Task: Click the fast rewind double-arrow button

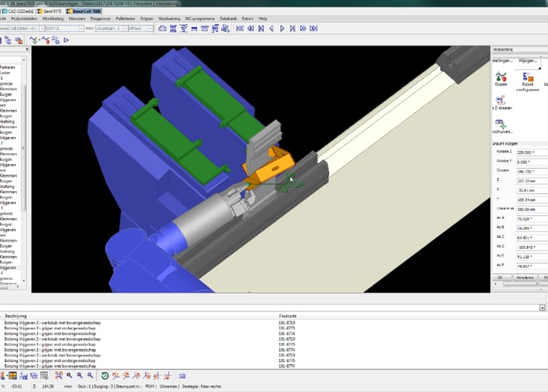Action: point(250,29)
